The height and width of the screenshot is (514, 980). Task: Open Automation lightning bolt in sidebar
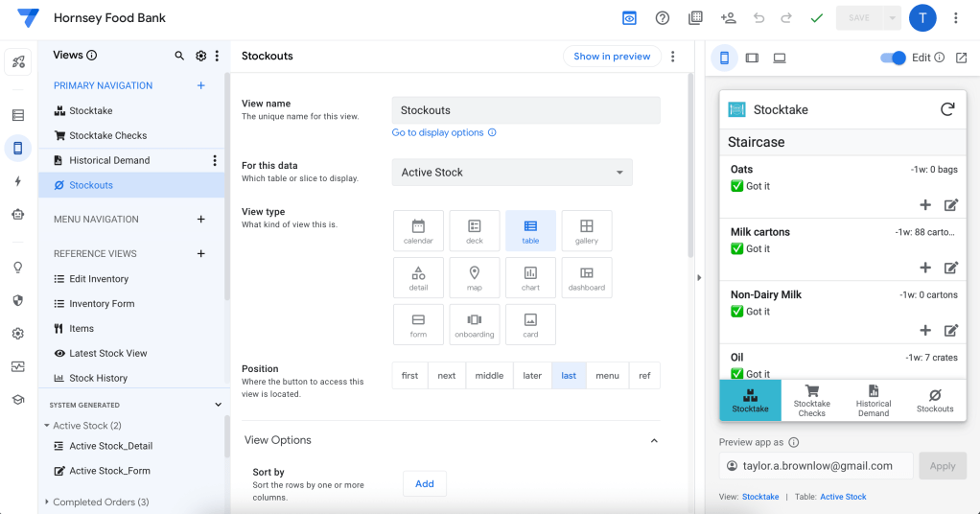pyautogui.click(x=18, y=181)
